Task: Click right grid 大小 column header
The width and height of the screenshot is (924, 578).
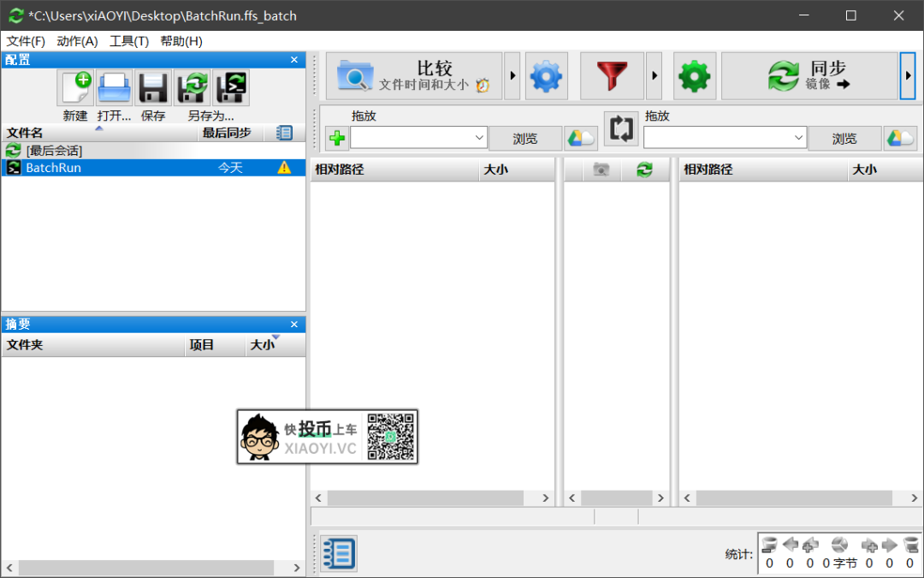Action: coord(885,170)
